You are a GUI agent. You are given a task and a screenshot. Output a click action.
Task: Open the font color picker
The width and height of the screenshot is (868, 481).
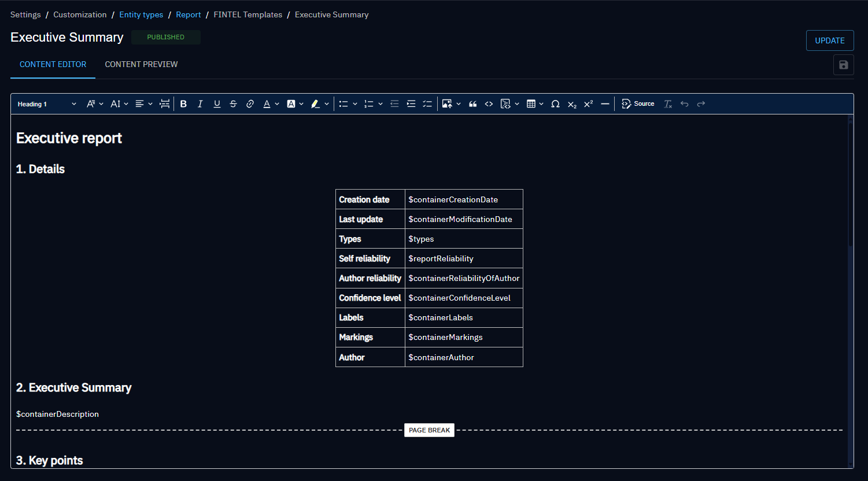pyautogui.click(x=271, y=104)
